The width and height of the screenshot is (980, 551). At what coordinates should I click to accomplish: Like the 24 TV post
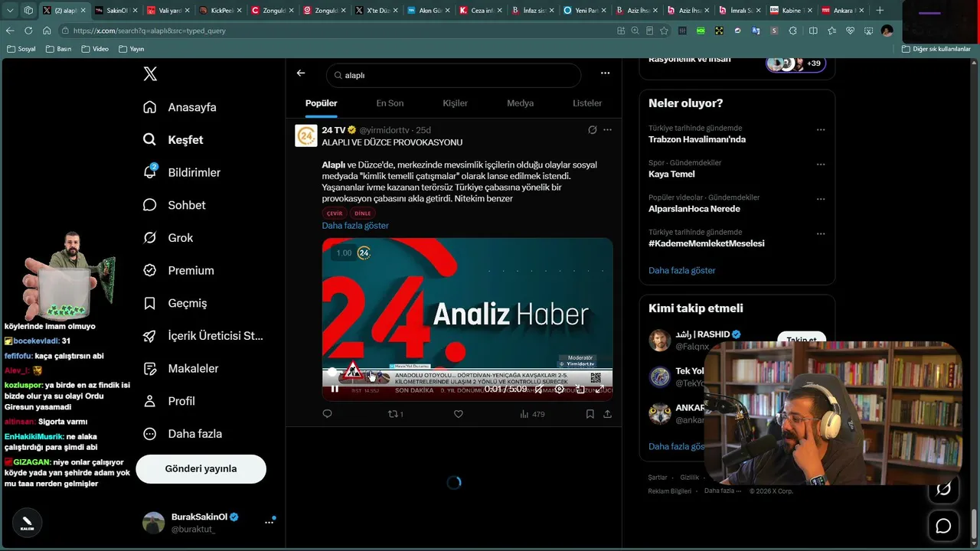tap(459, 414)
